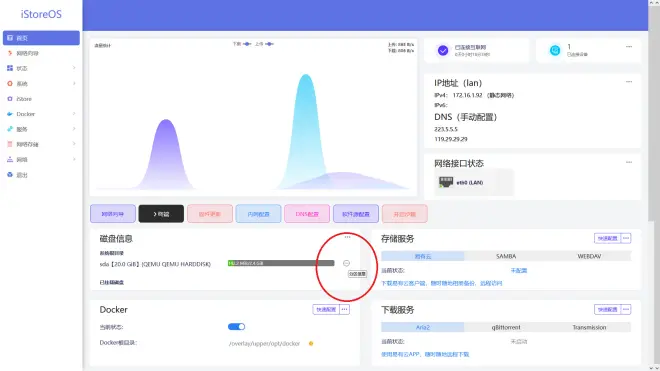Click the sda disk usage bar
Viewport: 660px width, 371px height.
(281, 263)
